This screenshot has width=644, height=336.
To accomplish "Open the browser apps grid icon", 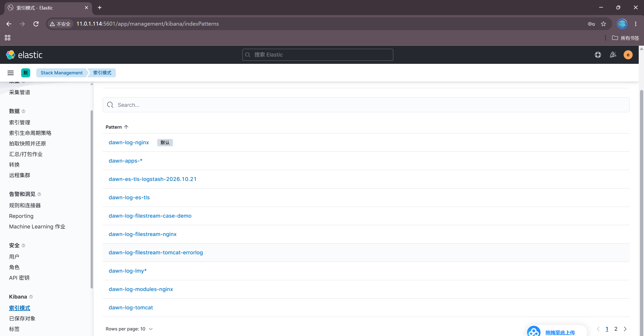I will pos(8,38).
